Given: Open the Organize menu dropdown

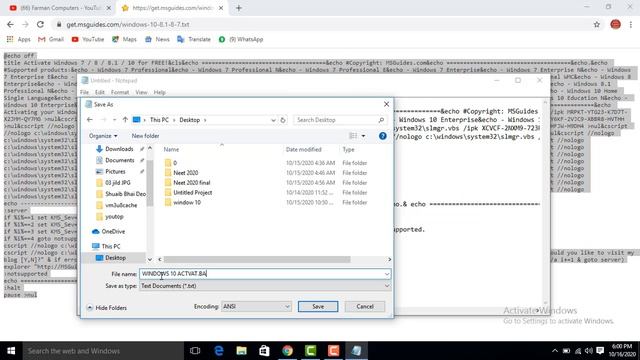Looking at the screenshot, I should (x=103, y=136).
